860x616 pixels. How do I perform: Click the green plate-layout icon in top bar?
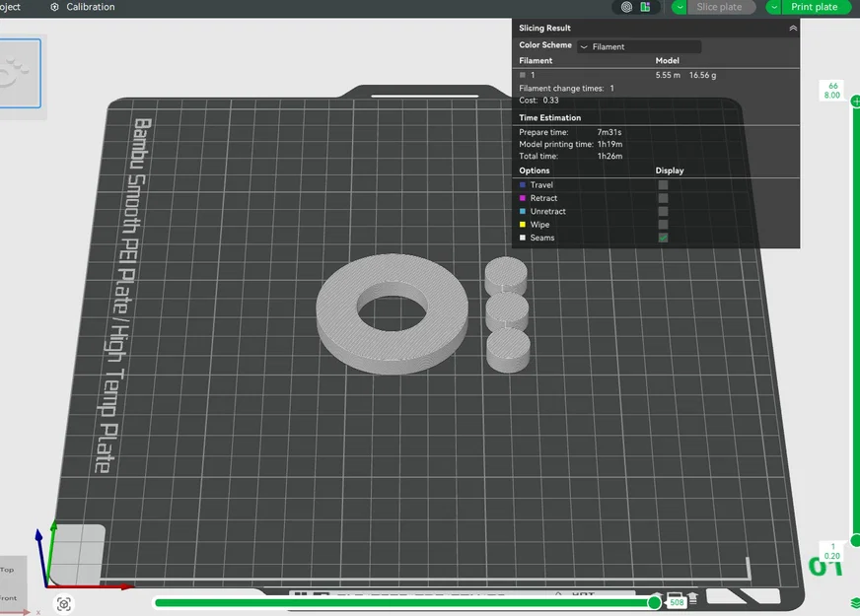click(645, 7)
